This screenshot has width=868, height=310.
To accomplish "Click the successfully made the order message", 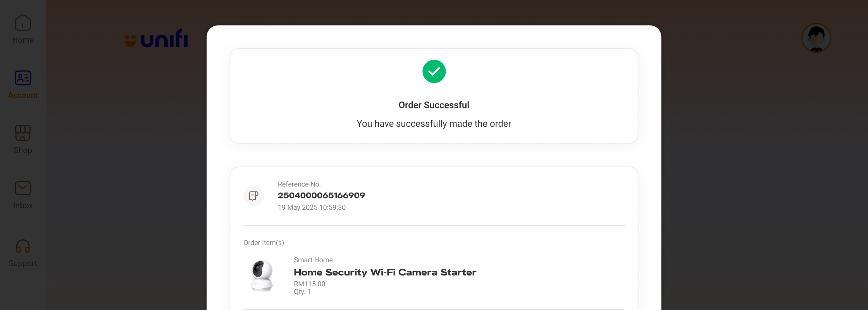I will pyautogui.click(x=434, y=124).
